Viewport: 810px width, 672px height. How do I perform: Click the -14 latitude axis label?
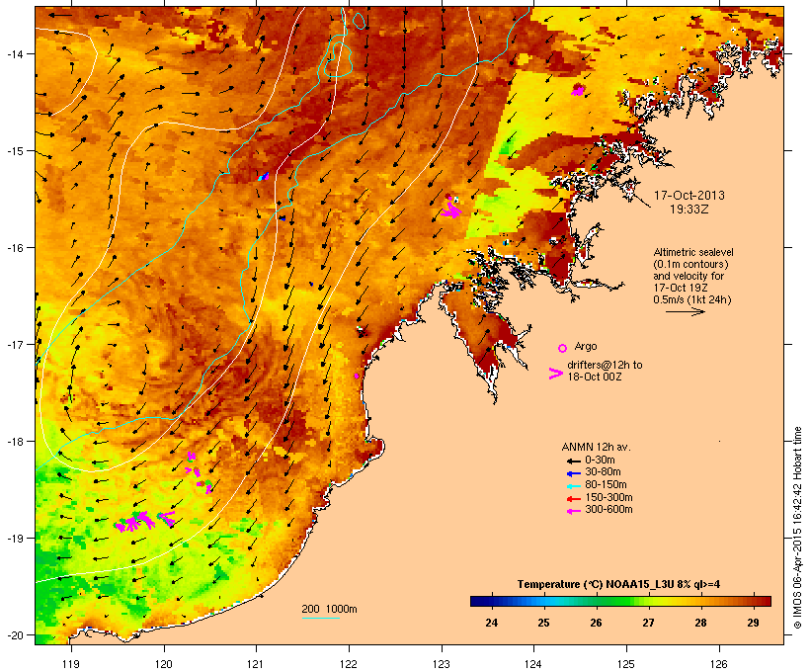click(x=14, y=54)
